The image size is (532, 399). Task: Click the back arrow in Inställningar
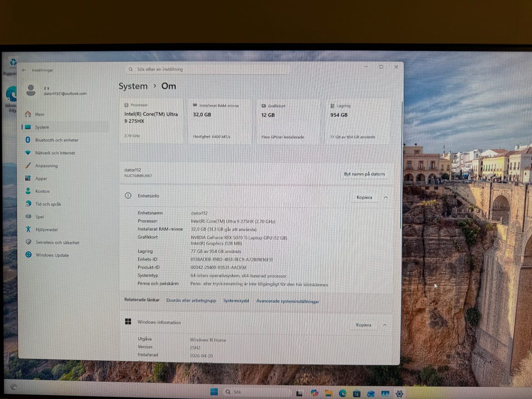[x=24, y=70]
